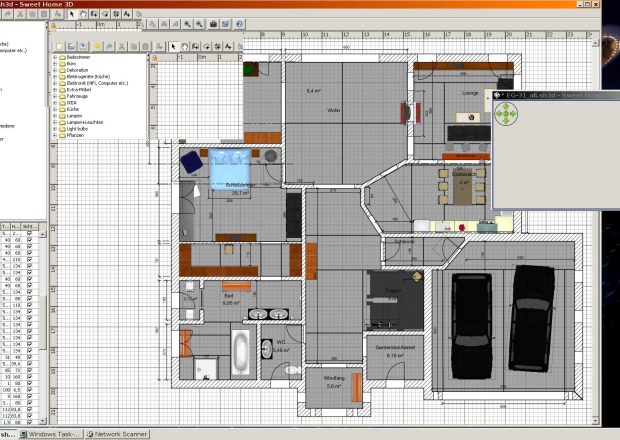Toggle visibility checkbox in the row with 118
The image size is (620, 440).
[29, 305]
